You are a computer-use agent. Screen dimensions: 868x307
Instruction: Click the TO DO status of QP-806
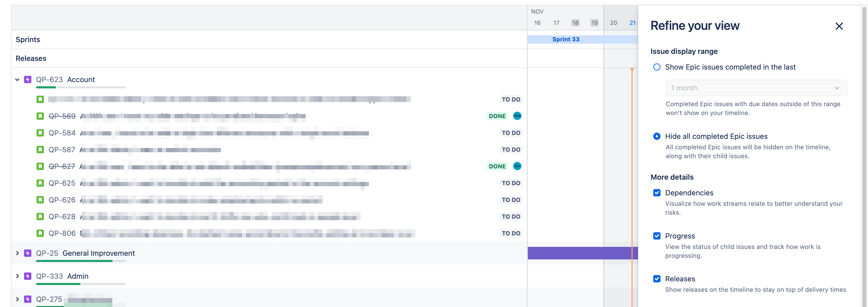point(511,233)
